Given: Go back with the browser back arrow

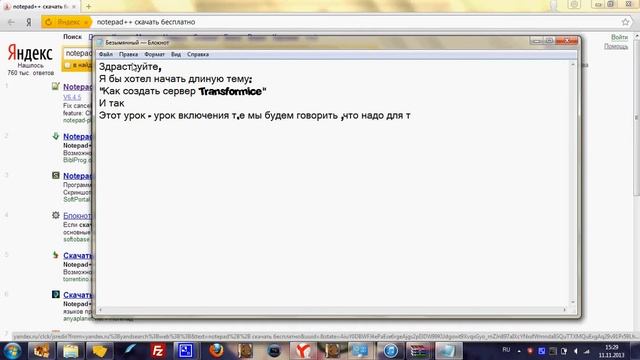Looking at the screenshot, I should point(11,22).
